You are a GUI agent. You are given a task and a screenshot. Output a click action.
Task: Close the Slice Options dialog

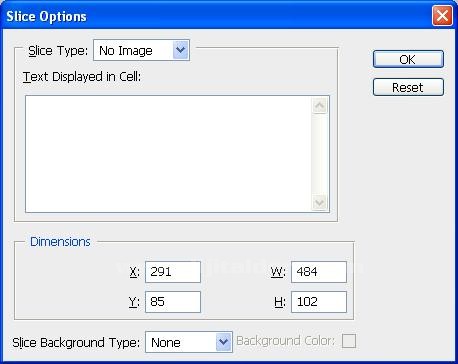tap(442, 15)
